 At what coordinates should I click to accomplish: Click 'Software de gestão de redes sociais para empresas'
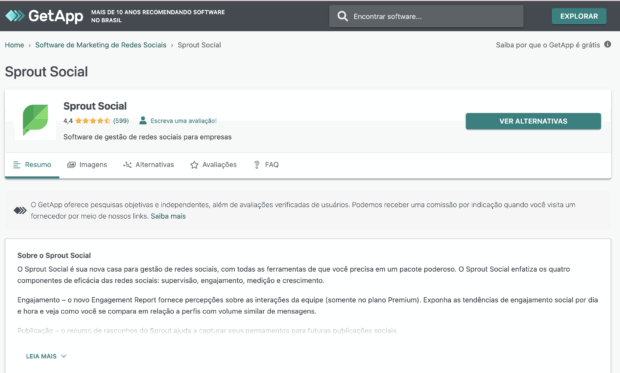pyautogui.click(x=147, y=137)
